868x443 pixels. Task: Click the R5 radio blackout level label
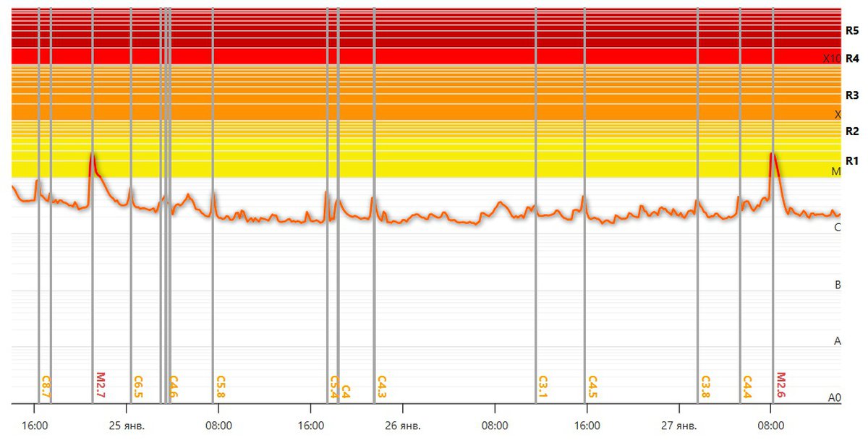pyautogui.click(x=851, y=30)
